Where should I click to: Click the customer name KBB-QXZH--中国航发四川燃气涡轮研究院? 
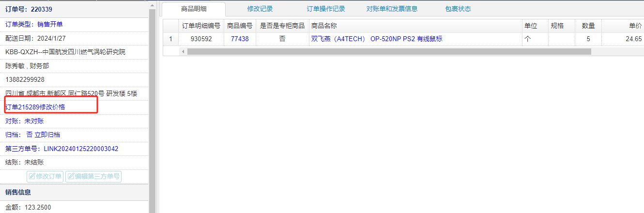65,52
